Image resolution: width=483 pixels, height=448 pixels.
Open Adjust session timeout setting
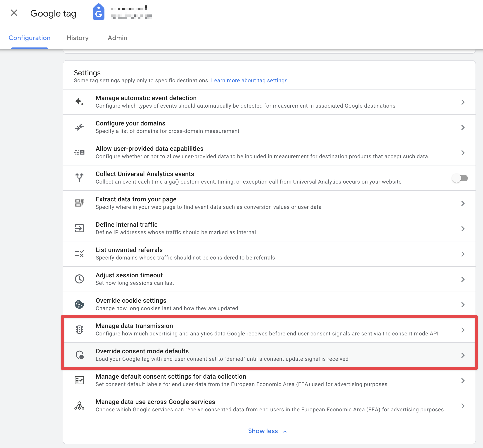[269, 279]
